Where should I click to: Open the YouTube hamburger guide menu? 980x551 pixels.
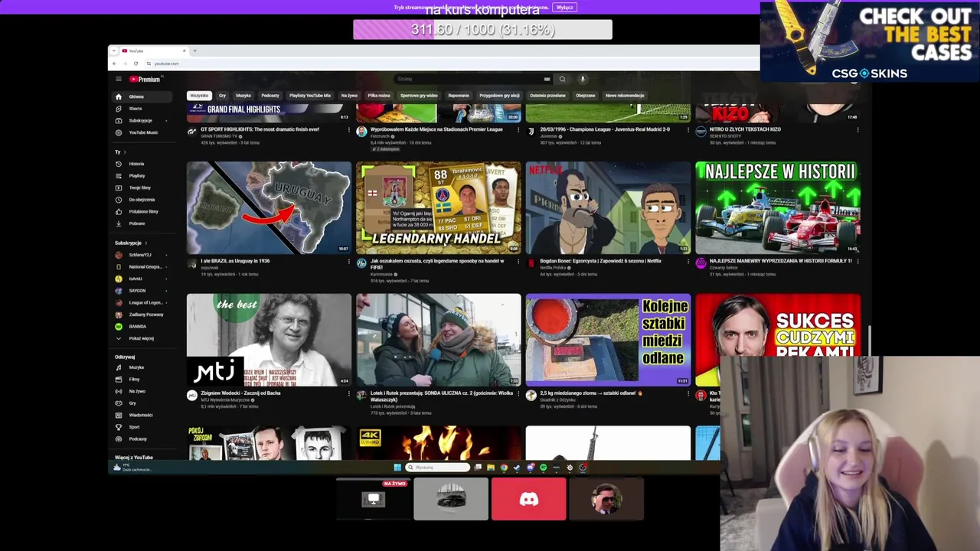[x=118, y=79]
